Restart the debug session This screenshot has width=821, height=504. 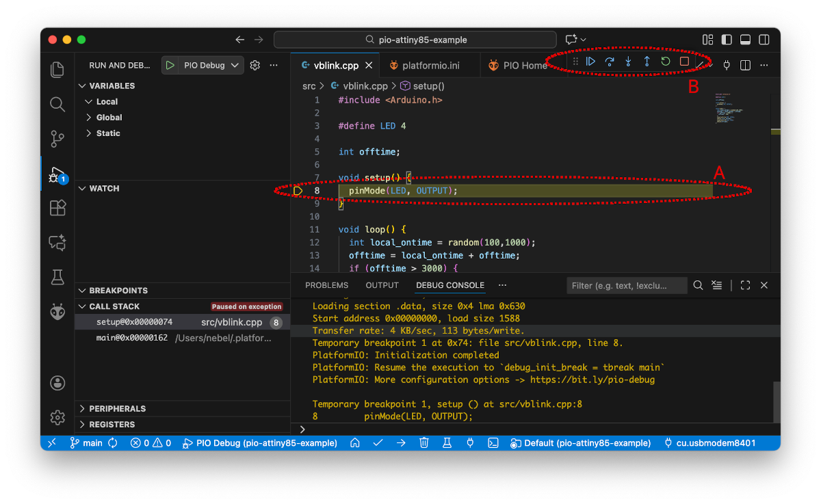pos(665,62)
